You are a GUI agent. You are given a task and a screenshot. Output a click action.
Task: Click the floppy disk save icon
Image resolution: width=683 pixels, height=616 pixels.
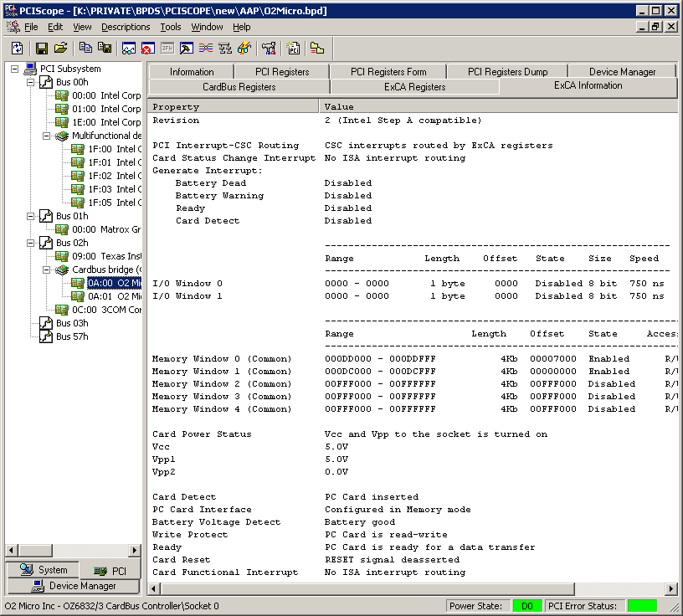tap(41, 49)
